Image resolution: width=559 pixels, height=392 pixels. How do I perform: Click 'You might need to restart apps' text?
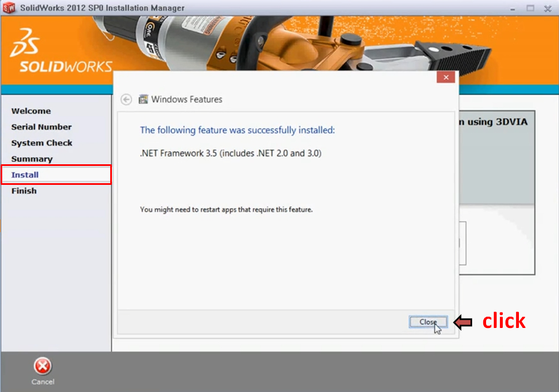tap(226, 210)
